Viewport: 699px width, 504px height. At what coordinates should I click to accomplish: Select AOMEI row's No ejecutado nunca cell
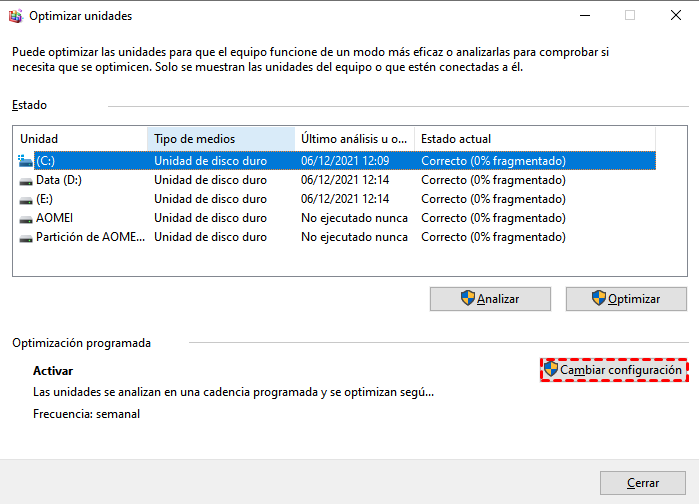click(354, 218)
